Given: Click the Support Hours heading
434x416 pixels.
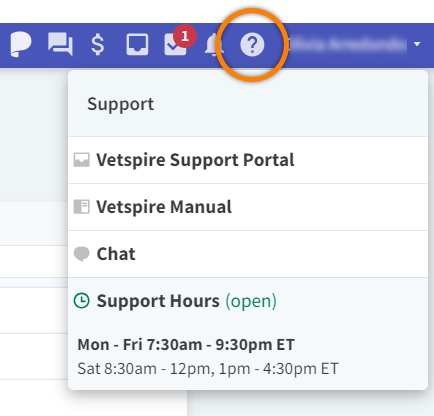Looking at the screenshot, I should pos(158,301).
